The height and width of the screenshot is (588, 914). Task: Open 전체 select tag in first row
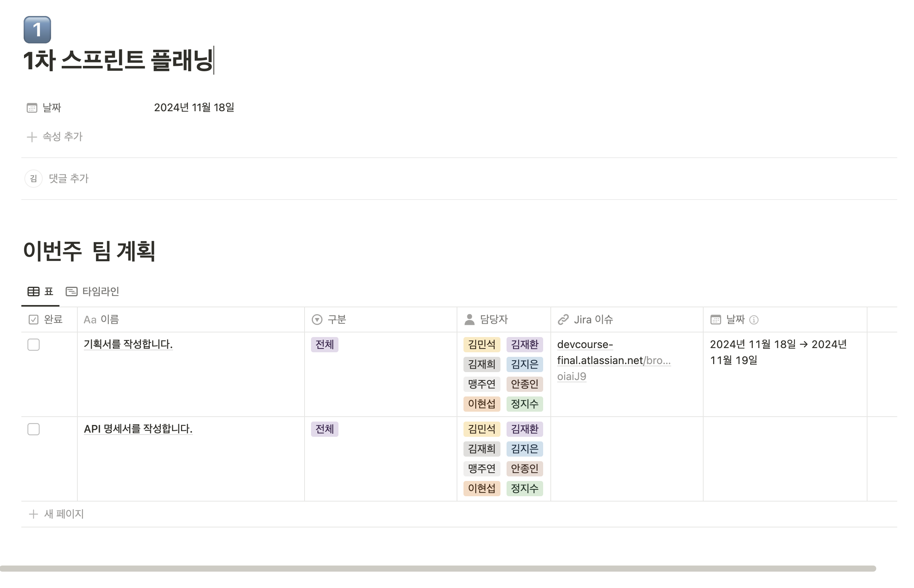coord(324,344)
